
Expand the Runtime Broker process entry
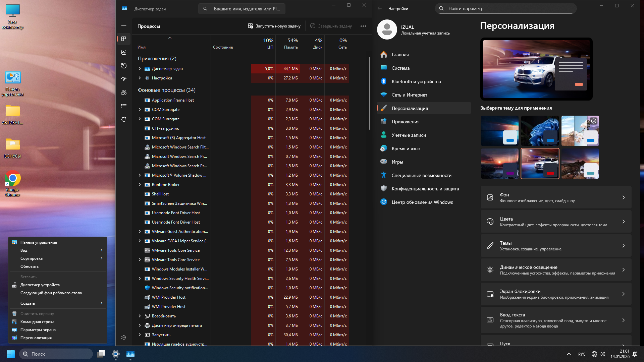point(140,185)
